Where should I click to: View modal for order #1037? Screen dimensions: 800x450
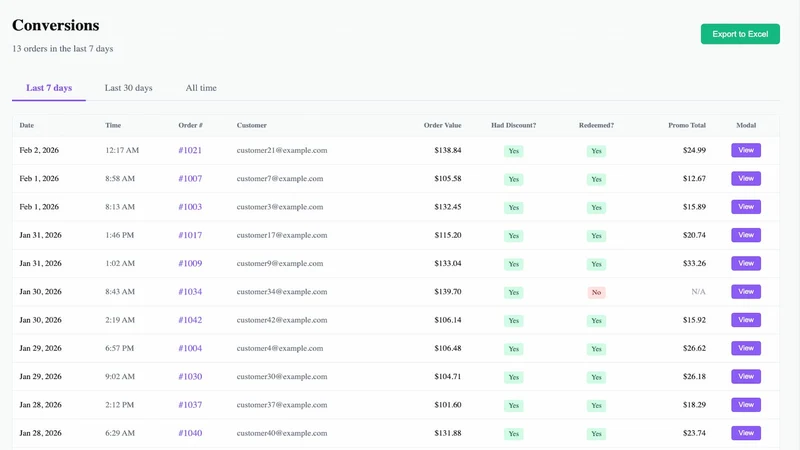(x=745, y=405)
